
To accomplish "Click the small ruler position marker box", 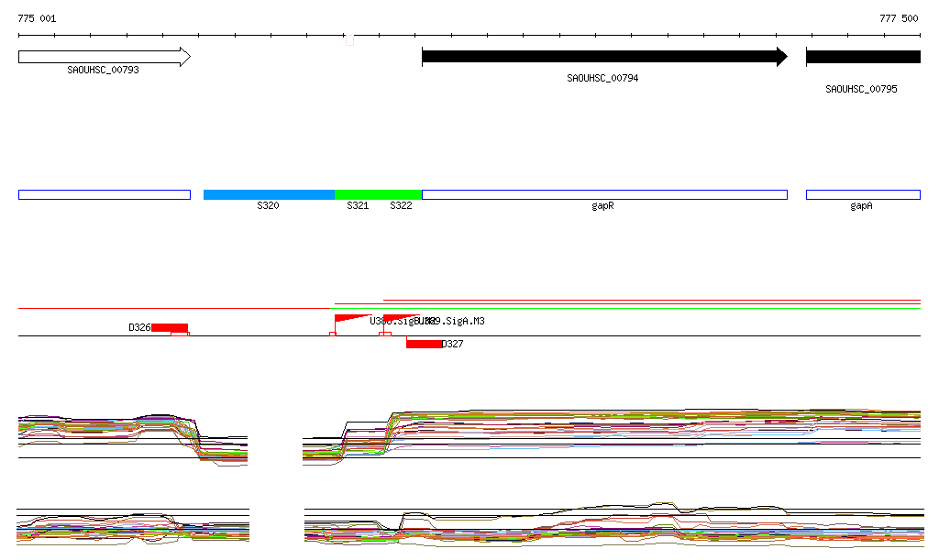I will (349, 40).
